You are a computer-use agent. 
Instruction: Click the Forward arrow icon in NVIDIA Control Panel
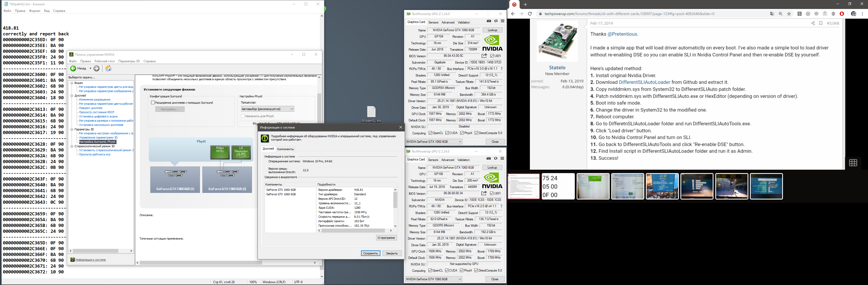point(97,68)
